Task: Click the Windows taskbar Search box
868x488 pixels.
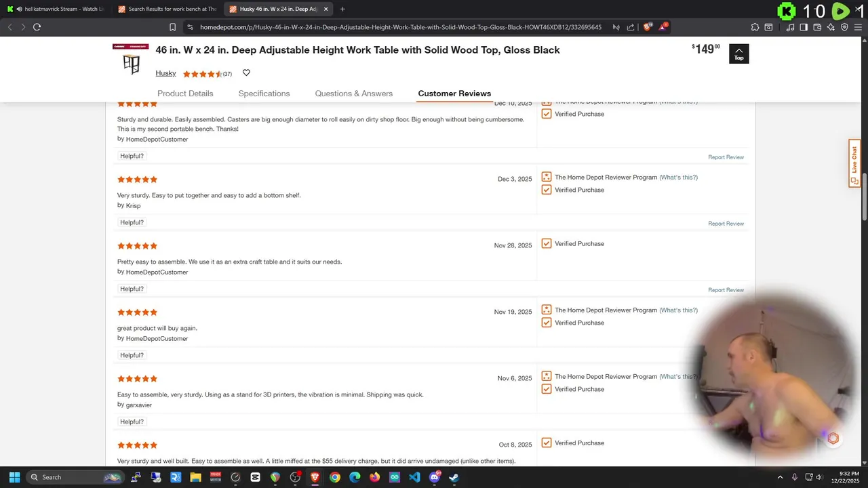Action: [x=76, y=477]
